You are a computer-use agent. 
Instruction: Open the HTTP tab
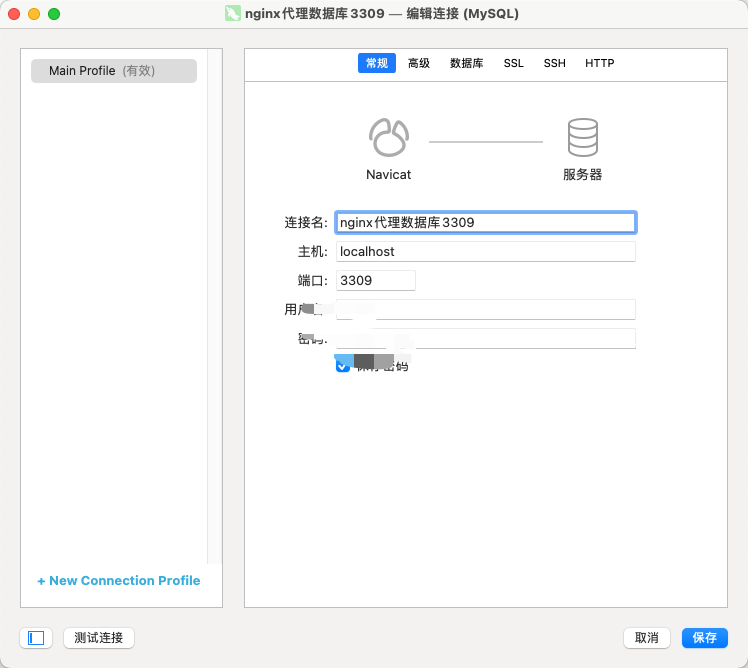pos(600,63)
